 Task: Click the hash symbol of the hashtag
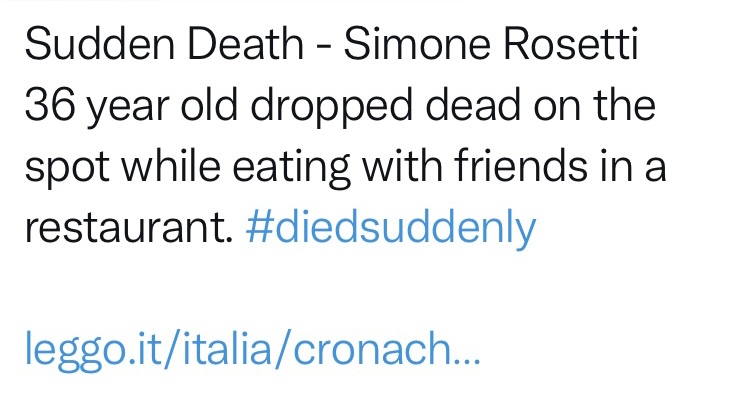click(259, 227)
